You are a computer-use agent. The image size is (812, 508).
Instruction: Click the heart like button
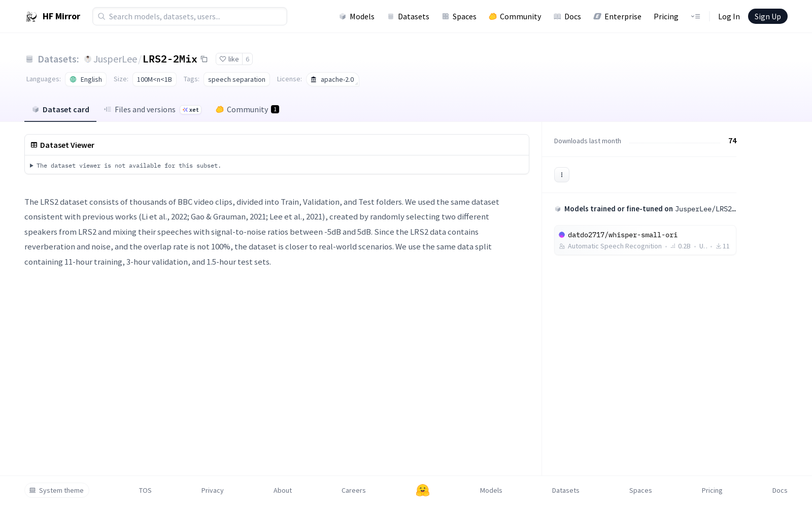point(229,59)
